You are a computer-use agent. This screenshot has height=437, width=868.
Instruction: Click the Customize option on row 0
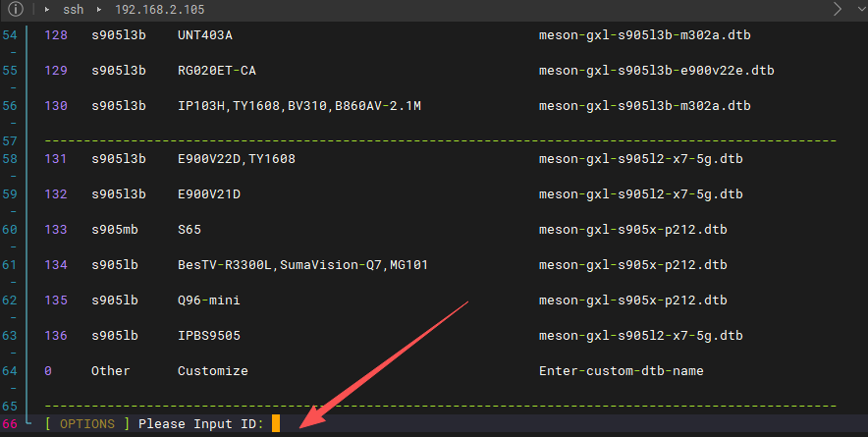click(x=213, y=371)
